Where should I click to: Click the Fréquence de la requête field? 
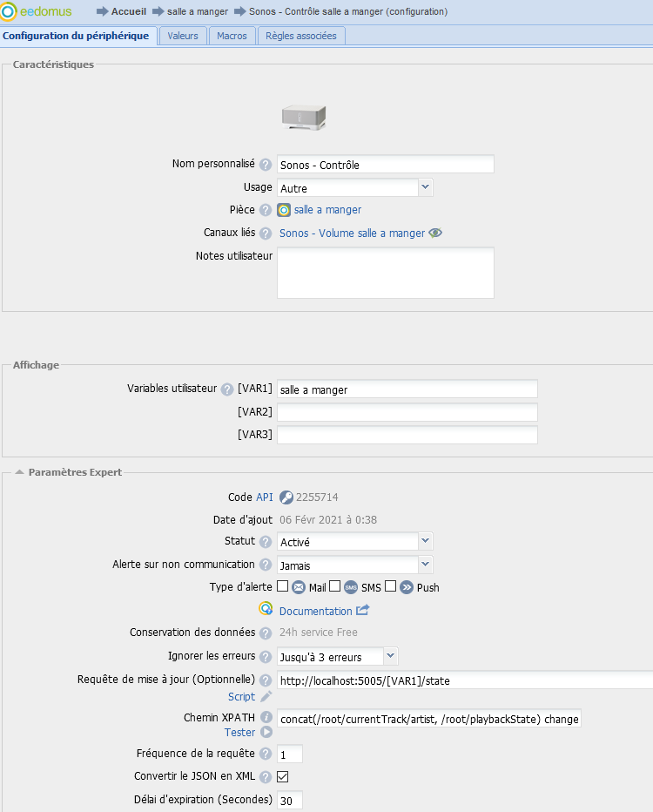(290, 754)
